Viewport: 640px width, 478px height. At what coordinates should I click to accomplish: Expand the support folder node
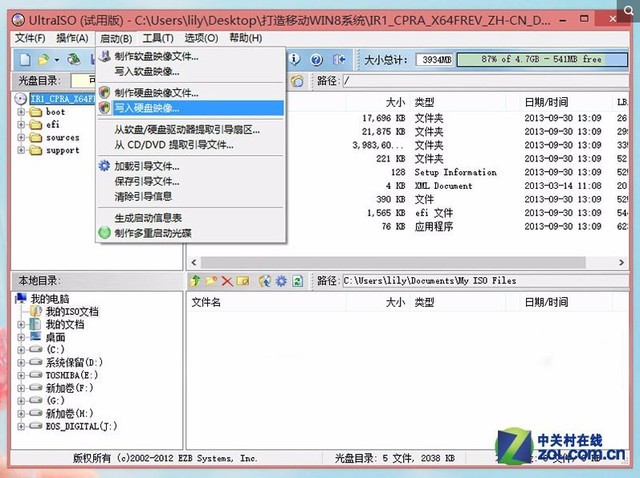(21, 150)
